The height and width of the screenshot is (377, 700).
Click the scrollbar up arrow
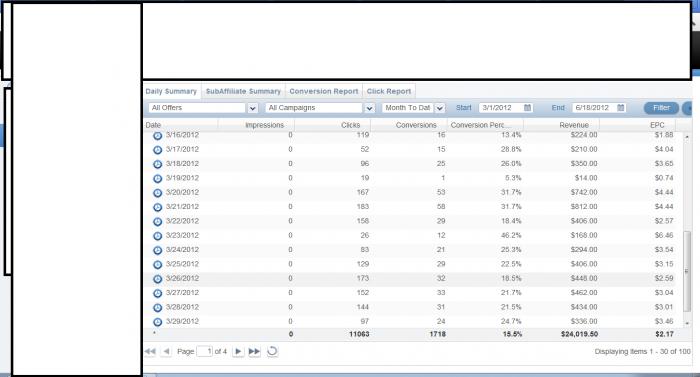pyautogui.click(x=687, y=137)
